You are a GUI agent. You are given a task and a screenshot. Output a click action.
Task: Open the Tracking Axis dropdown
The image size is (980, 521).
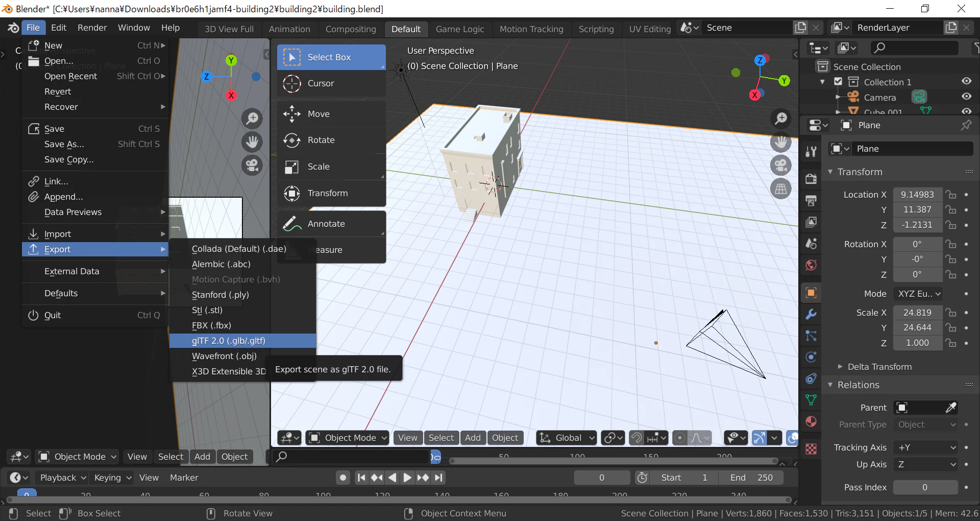(x=925, y=447)
